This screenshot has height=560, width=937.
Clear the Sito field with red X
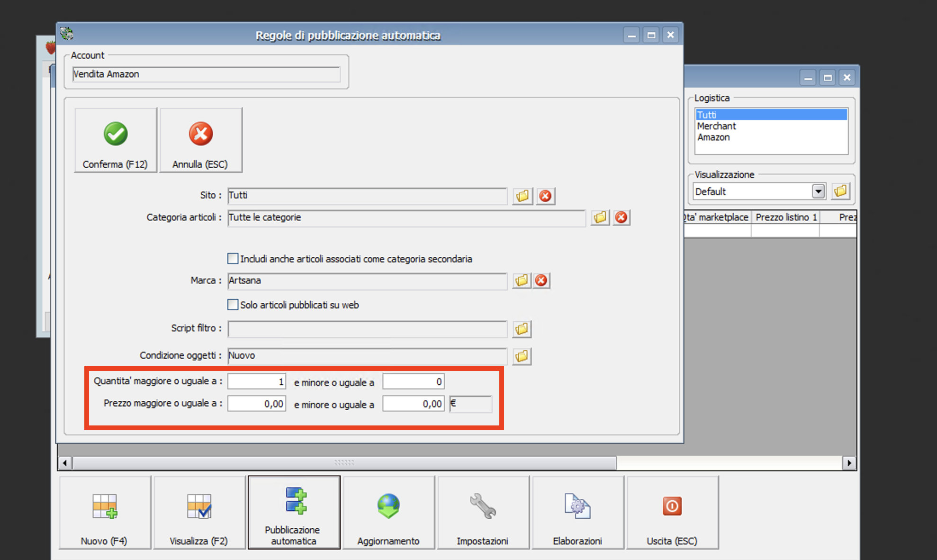tap(545, 196)
